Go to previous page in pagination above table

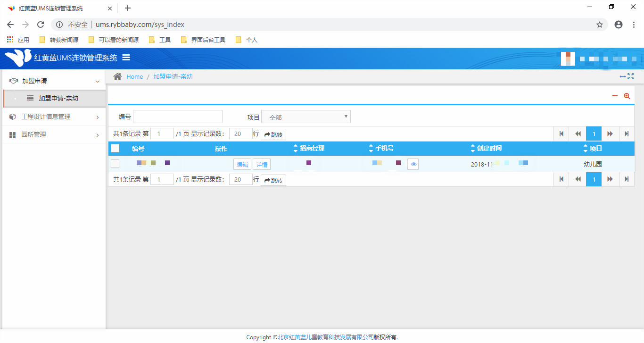[x=578, y=134]
